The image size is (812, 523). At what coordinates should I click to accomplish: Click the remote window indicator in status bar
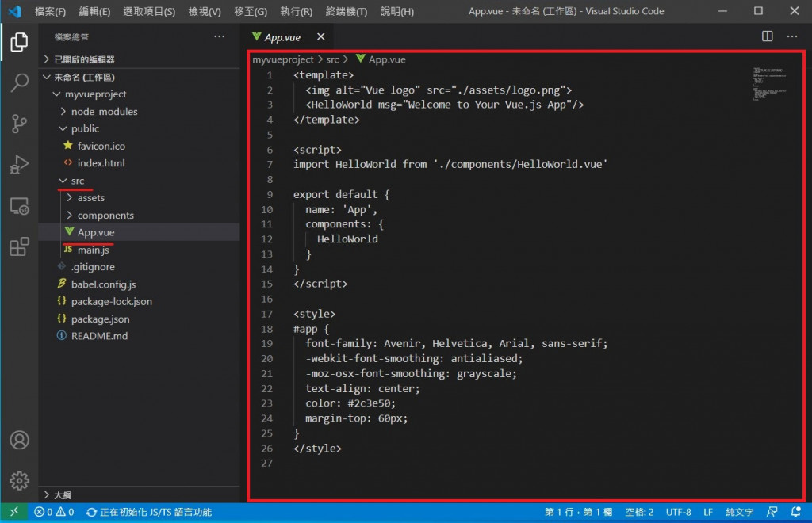pos(14,512)
